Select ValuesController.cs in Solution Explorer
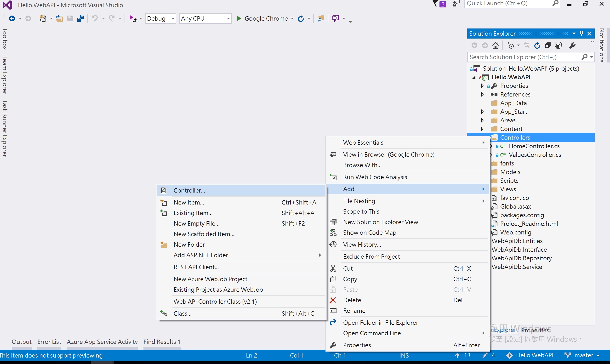The height and width of the screenshot is (364, 610). [535, 155]
